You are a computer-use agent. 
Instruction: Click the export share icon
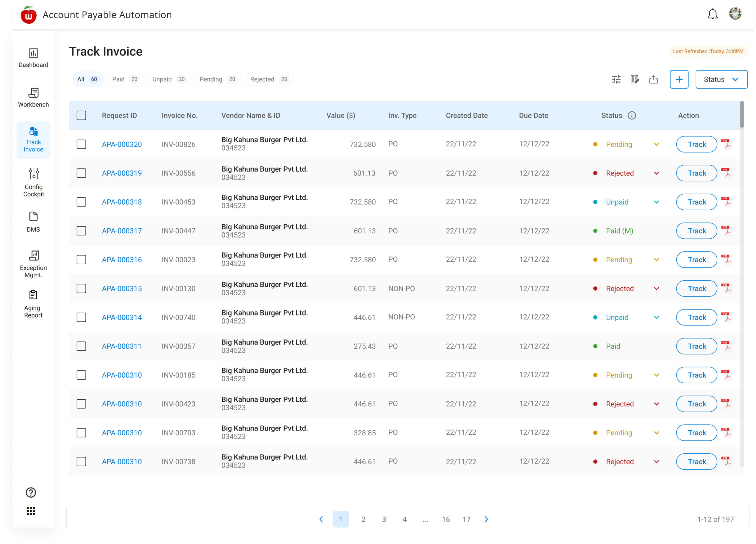(653, 79)
